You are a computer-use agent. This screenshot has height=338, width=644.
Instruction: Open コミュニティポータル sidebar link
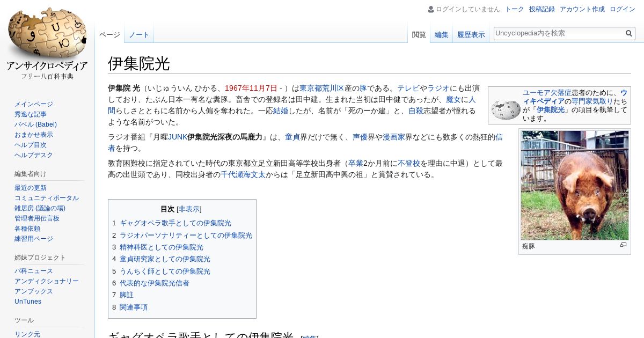pos(47,198)
